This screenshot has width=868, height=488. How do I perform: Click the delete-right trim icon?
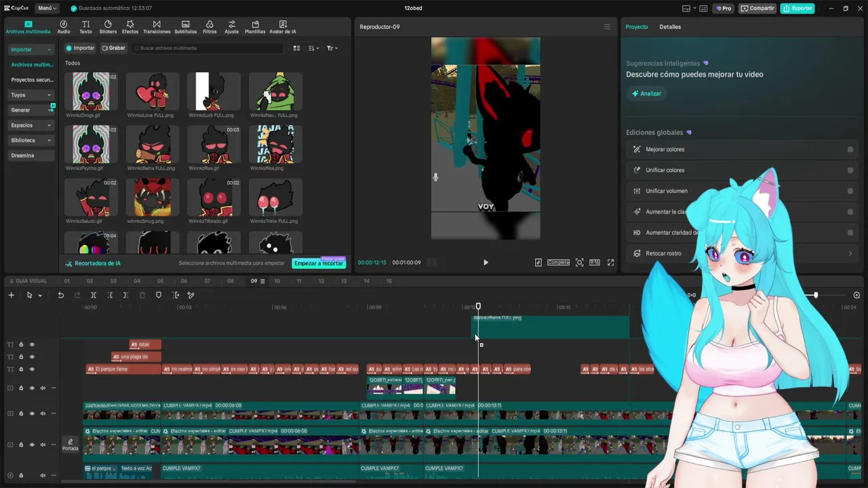125,295
